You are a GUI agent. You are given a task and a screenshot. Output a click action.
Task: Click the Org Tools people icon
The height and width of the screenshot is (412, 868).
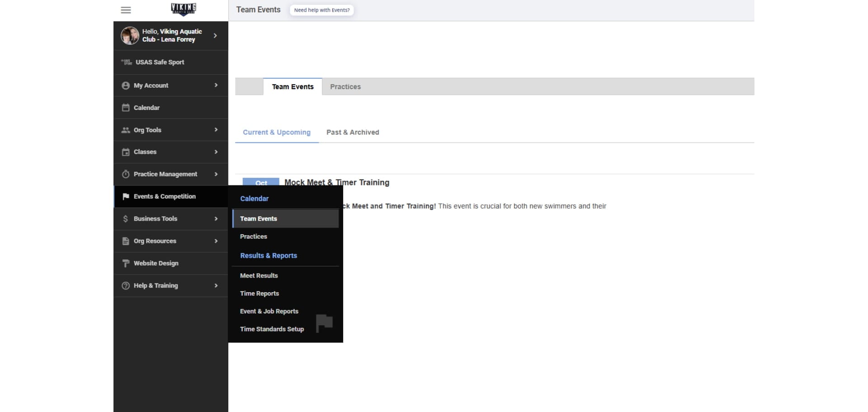(126, 130)
